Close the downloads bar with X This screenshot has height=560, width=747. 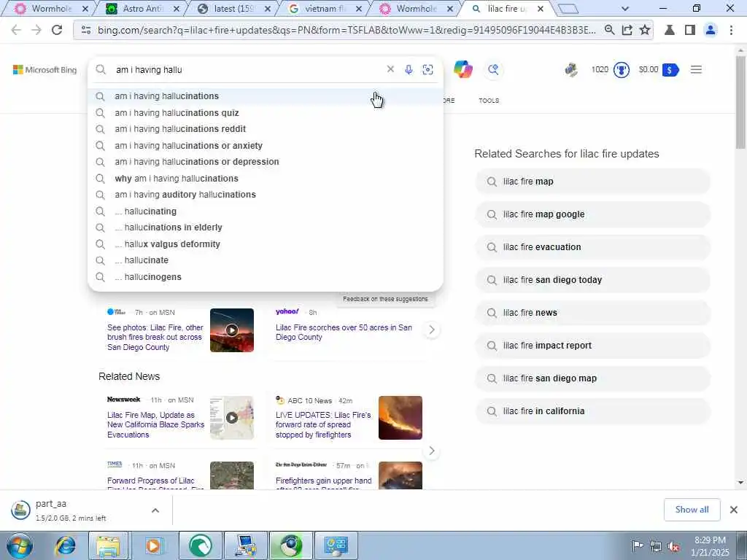pos(734,510)
